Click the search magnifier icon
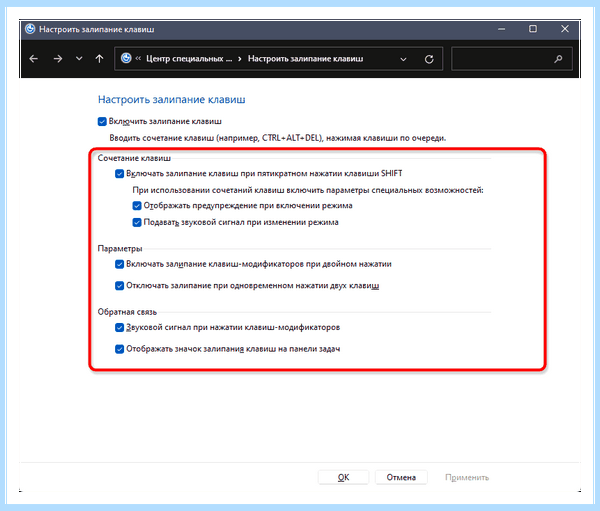Screen dimensions: 600x511 (558, 59)
